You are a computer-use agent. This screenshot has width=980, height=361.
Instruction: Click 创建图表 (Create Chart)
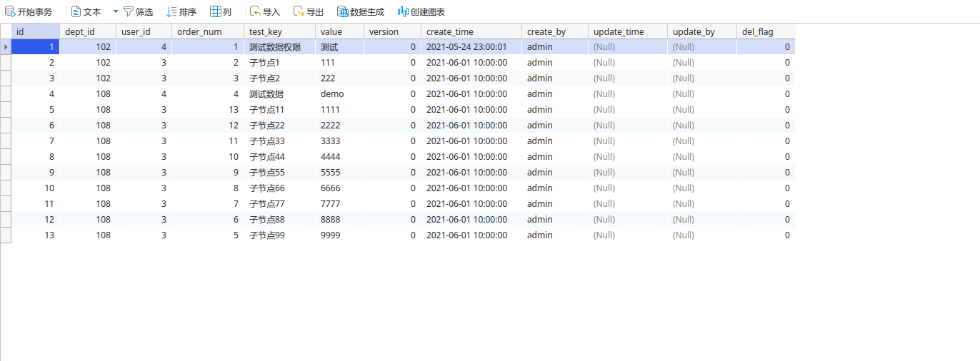pyautogui.click(x=403, y=12)
